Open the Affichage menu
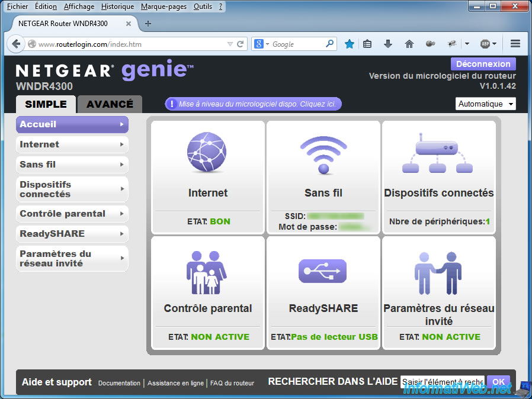 point(79,7)
